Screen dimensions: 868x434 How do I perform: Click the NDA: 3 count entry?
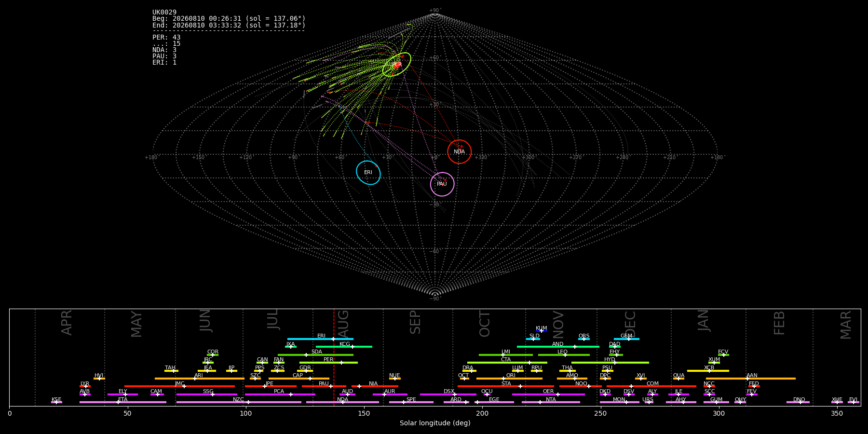(164, 50)
